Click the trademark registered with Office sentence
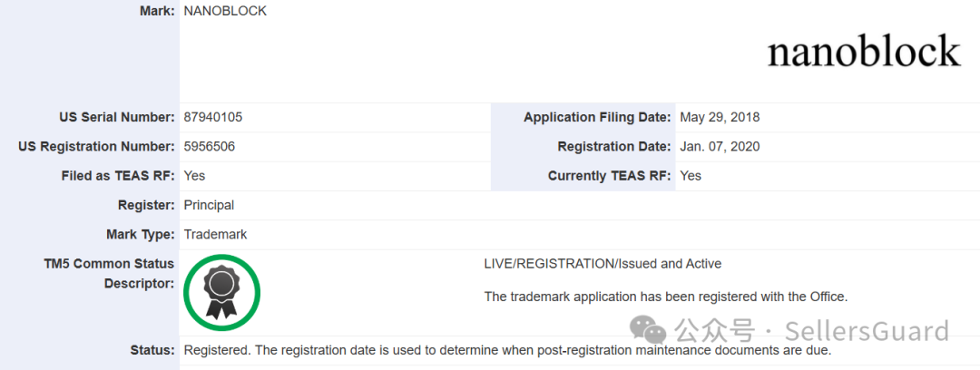Image resolution: width=980 pixels, height=370 pixels. click(x=665, y=297)
